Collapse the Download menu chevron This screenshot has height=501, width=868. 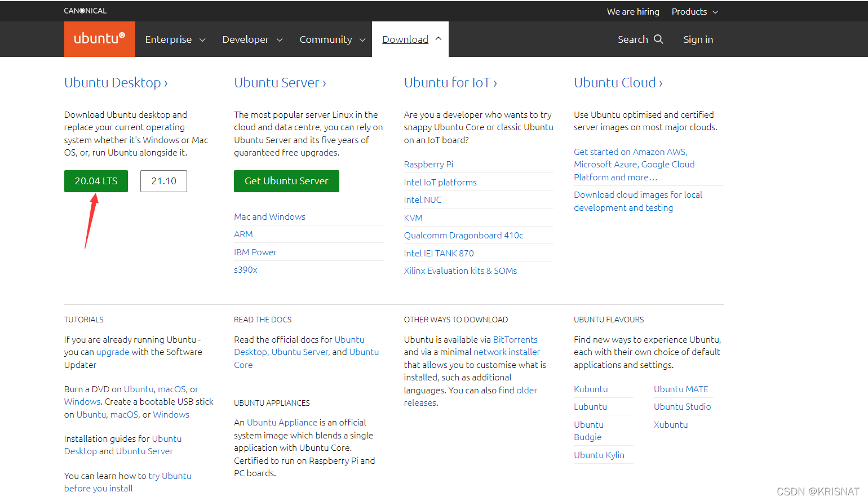(439, 38)
